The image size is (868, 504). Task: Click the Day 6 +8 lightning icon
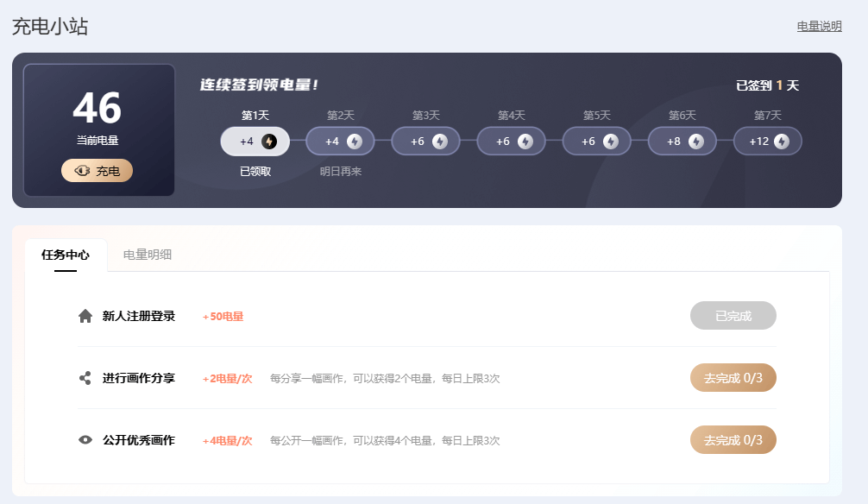[x=697, y=141]
